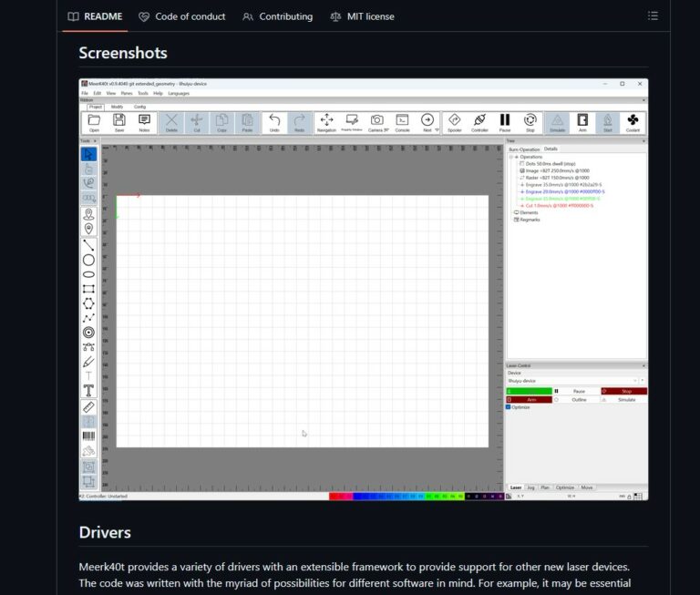Open the Code of conduct tab

click(x=181, y=16)
